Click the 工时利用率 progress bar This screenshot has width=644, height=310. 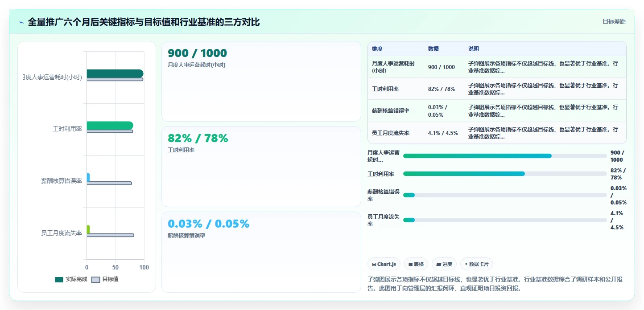coord(505,174)
